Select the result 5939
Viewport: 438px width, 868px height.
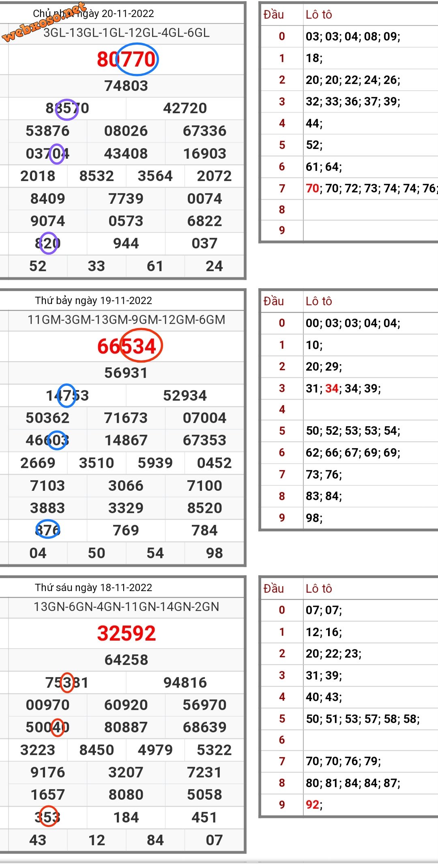click(155, 463)
